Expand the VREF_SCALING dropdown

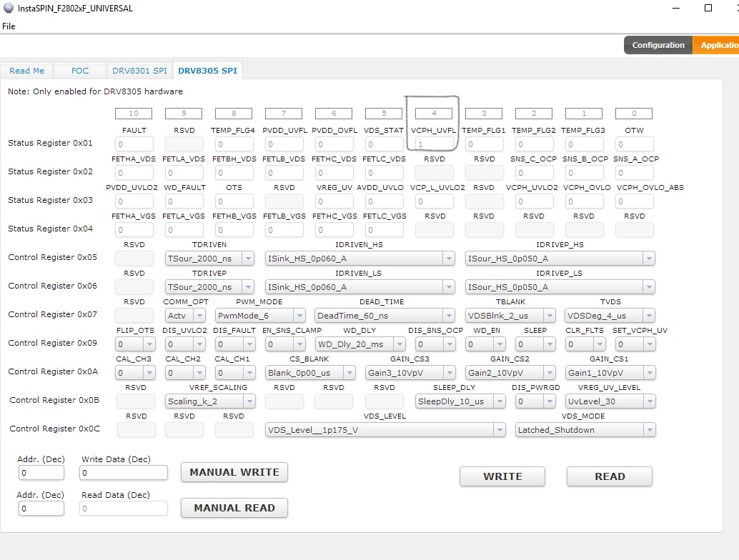tap(209, 401)
